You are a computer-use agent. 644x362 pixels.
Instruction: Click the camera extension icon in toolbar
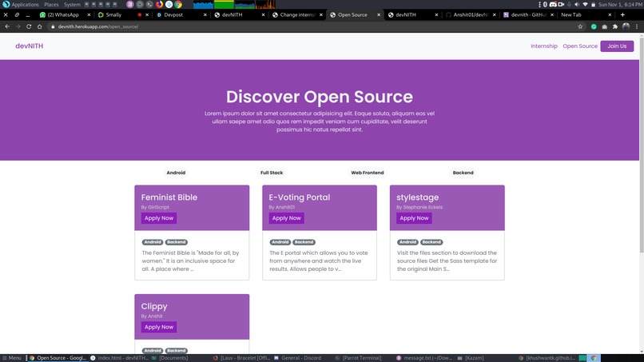pyautogui.click(x=604, y=26)
